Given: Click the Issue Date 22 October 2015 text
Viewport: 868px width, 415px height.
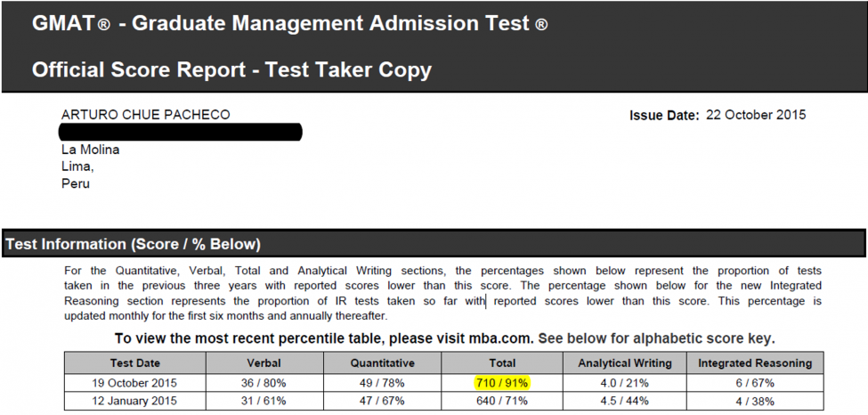Looking at the screenshot, I should click(717, 115).
